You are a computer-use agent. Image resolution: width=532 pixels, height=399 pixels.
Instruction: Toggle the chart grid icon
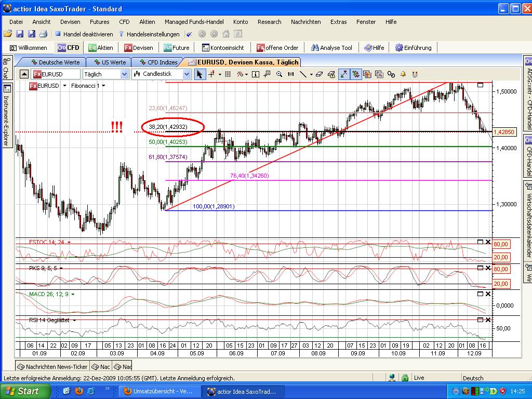pyautogui.click(x=227, y=74)
